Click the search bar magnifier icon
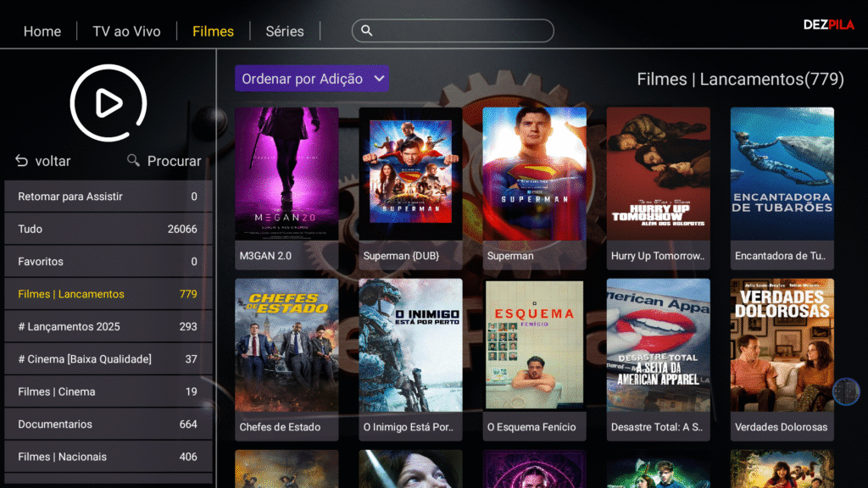This screenshot has width=868, height=488. [x=366, y=30]
